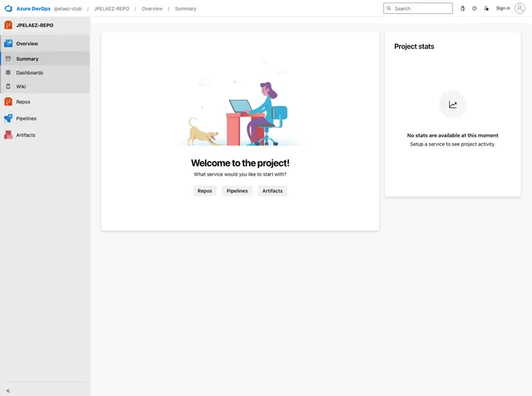
Task: Open Artifacts from the sidebar
Action: pos(26,135)
